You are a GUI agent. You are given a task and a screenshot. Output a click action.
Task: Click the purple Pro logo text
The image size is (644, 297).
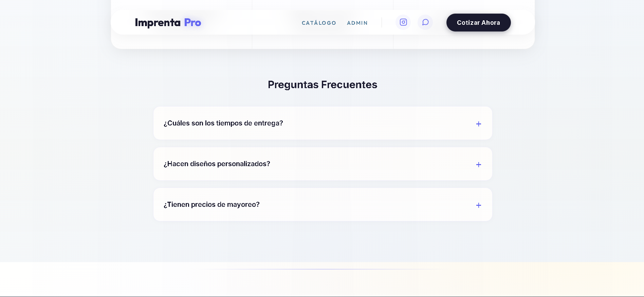click(192, 23)
